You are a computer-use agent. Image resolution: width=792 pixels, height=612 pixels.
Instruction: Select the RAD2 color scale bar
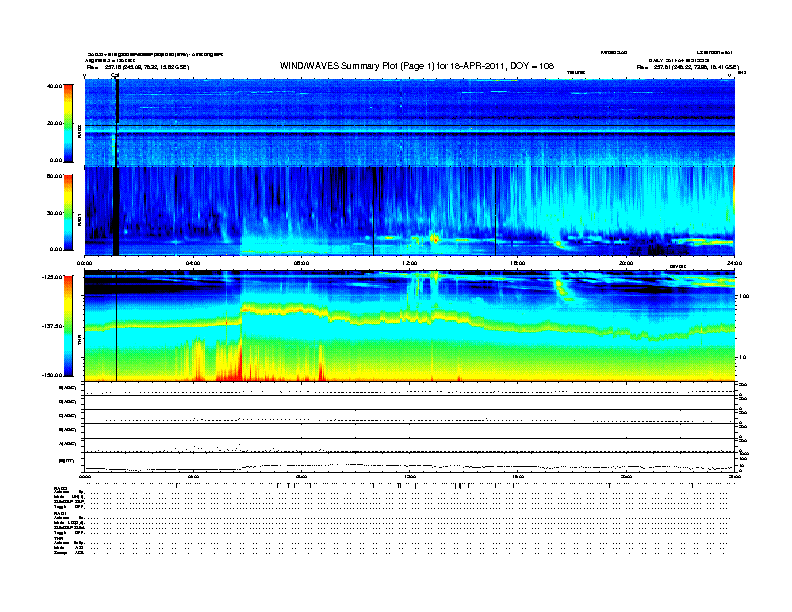tap(68, 123)
